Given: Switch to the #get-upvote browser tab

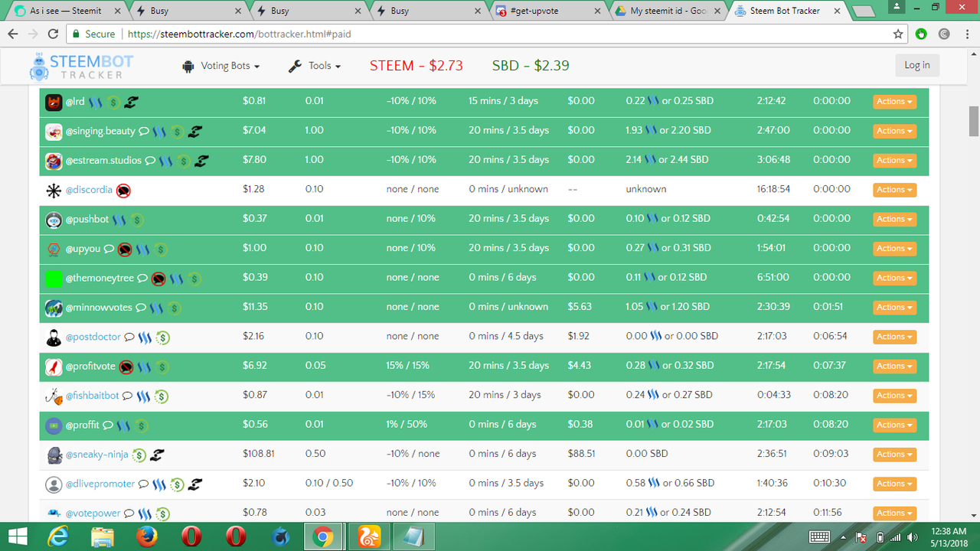Looking at the screenshot, I should point(549,11).
